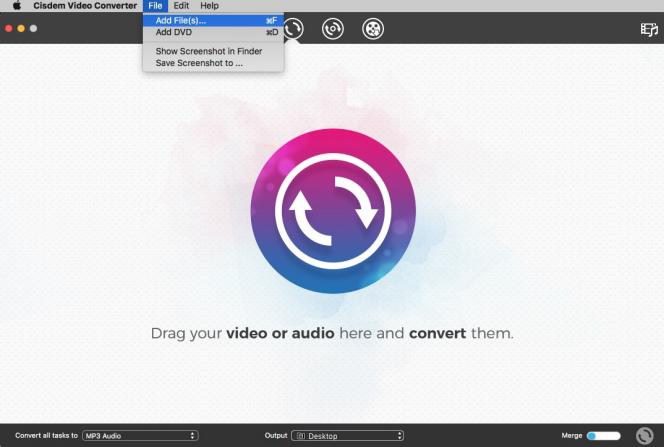Click the 'Output' label

point(276,435)
